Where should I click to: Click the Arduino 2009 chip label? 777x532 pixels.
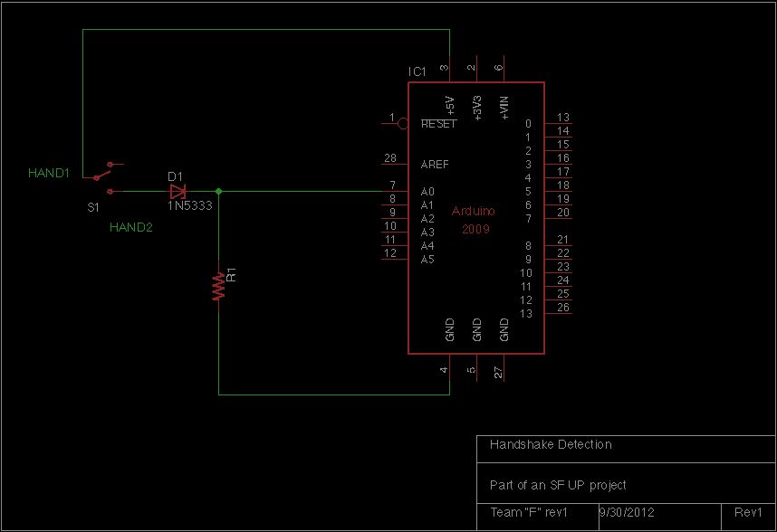474,220
